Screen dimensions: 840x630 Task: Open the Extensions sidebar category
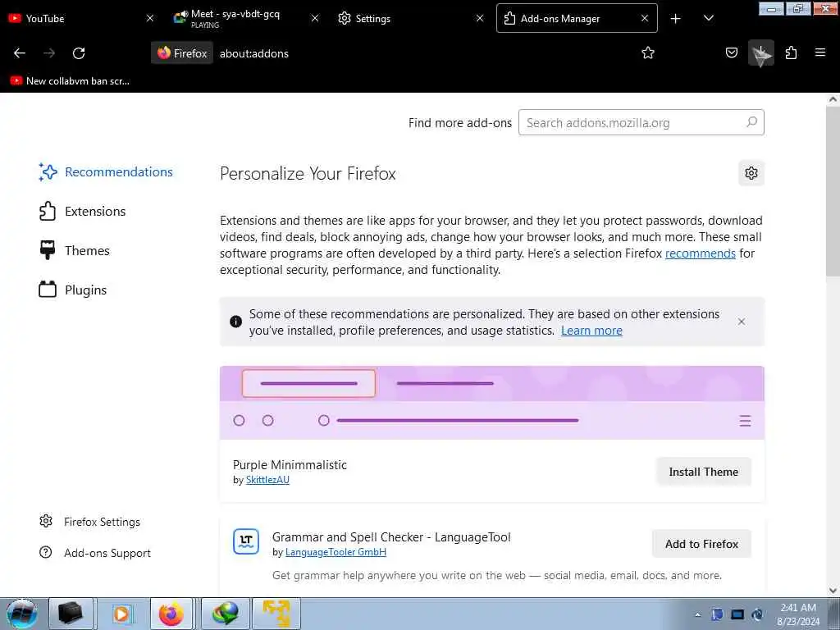coord(83,211)
